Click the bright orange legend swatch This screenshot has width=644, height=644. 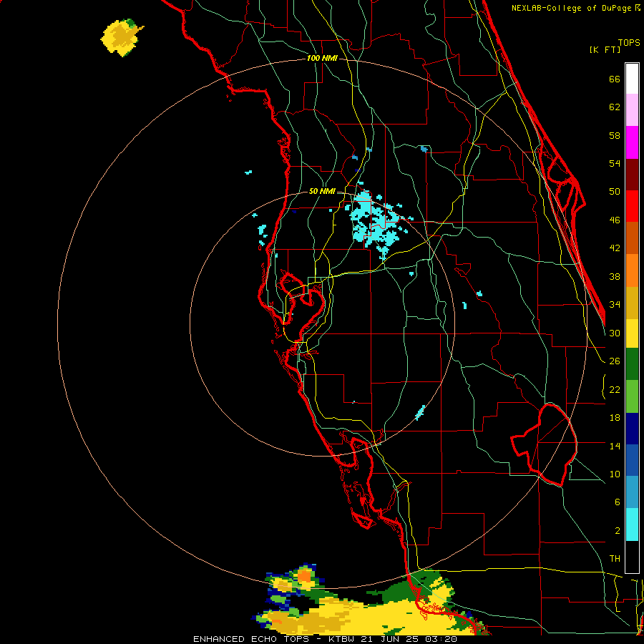pos(632,270)
